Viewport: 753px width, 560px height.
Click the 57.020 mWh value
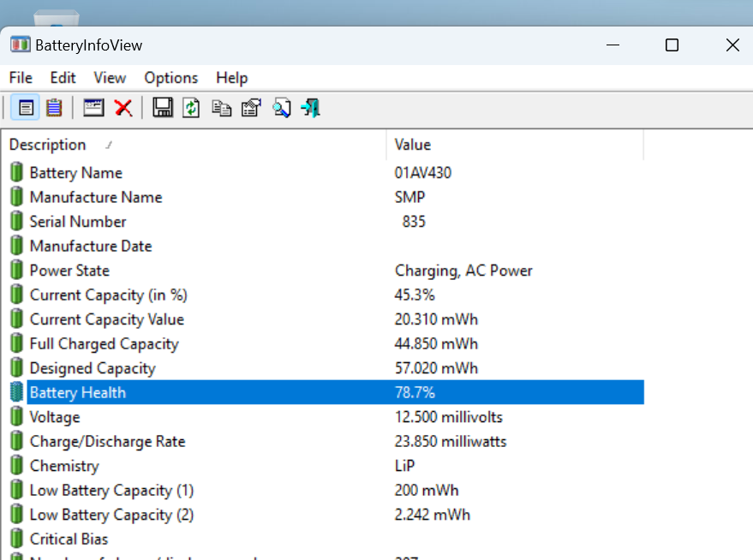[x=436, y=368]
